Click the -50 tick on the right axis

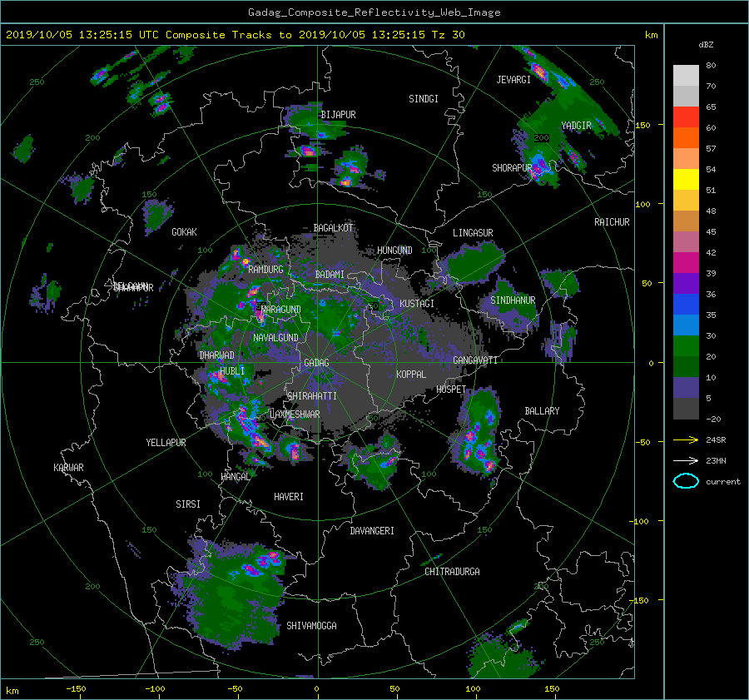coord(642,443)
